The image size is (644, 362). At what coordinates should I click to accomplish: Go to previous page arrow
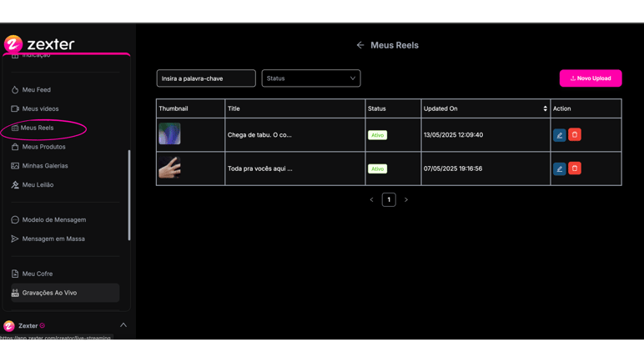click(x=372, y=200)
